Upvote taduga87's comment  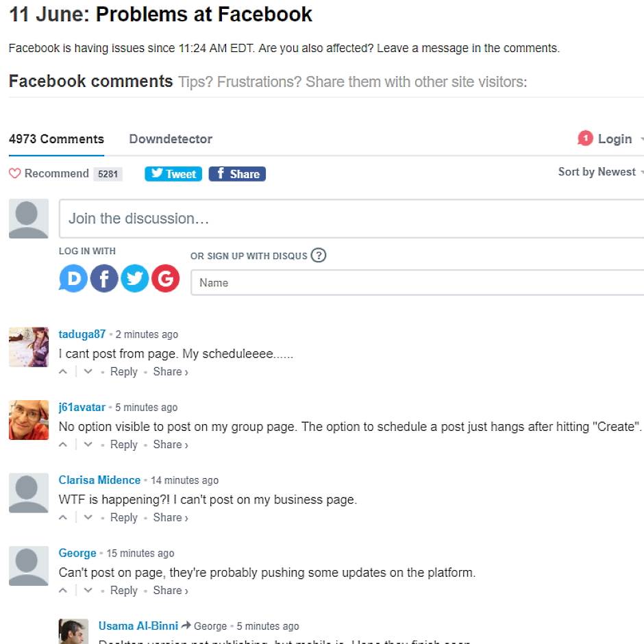64,372
